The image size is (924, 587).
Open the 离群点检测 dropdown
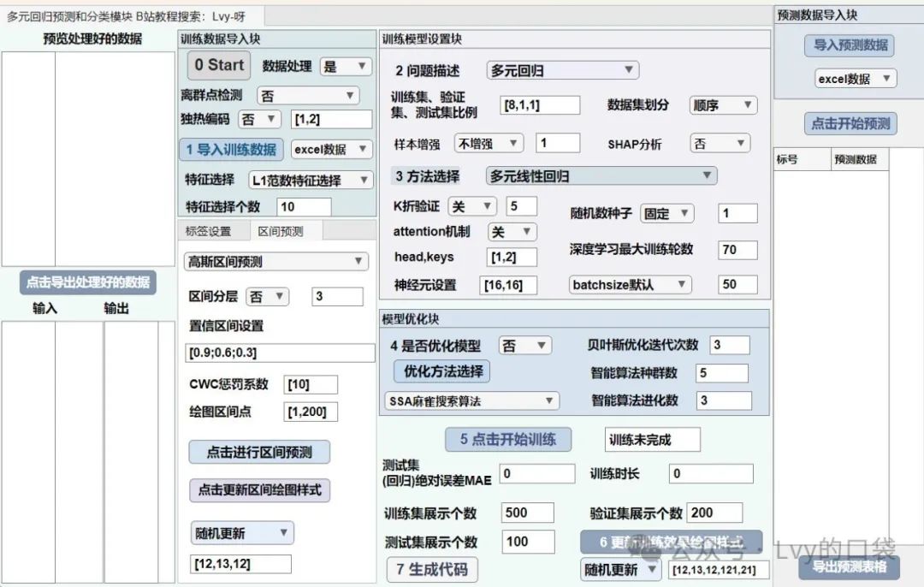pyautogui.click(x=308, y=96)
